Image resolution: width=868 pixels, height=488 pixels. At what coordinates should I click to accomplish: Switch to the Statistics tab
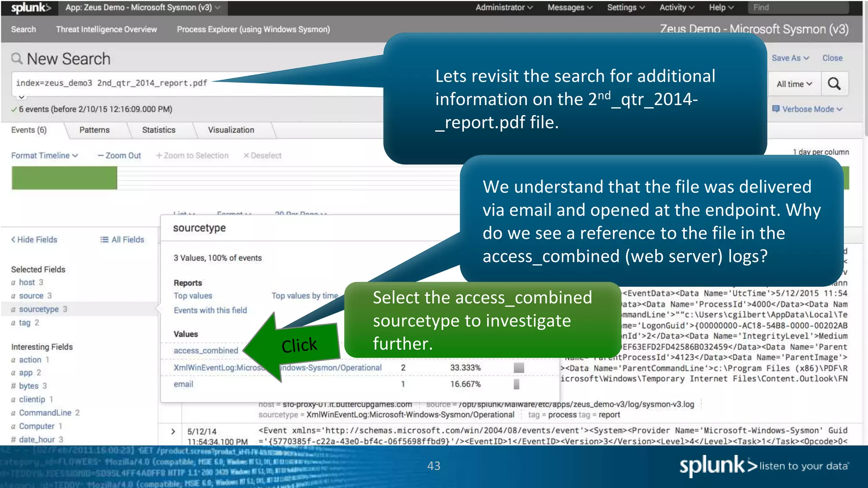(159, 130)
